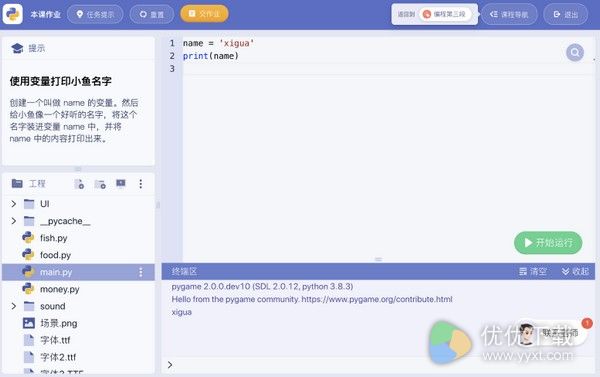
Task: Open the main.py three-dot options menu
Action: [140, 272]
